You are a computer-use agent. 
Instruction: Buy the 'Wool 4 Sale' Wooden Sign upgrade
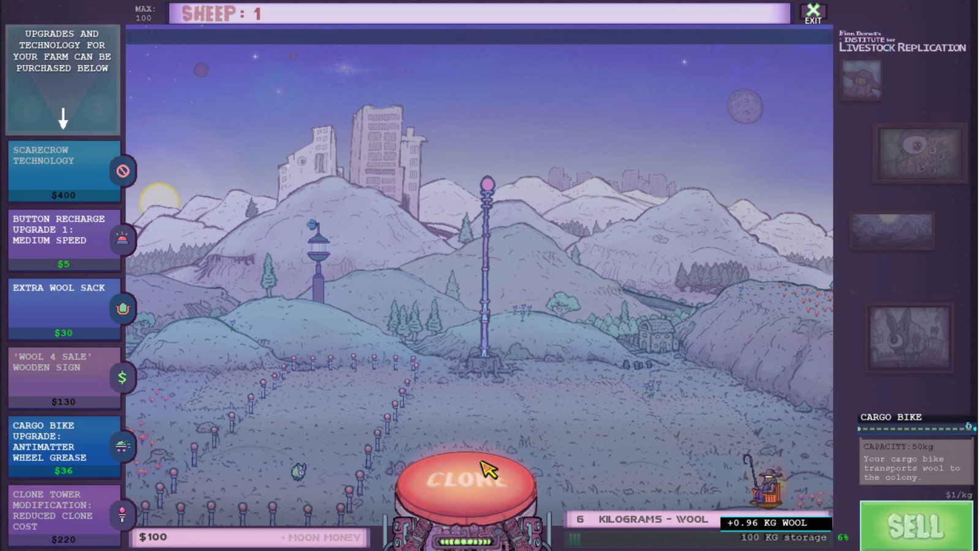tap(61, 377)
